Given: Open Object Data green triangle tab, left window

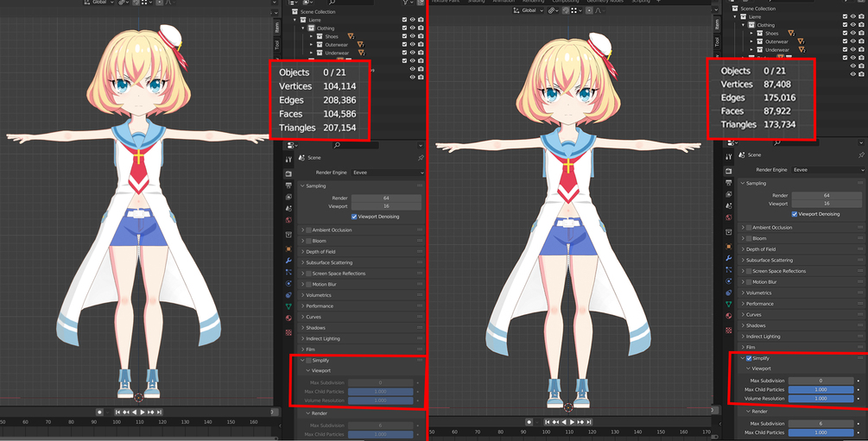Looking at the screenshot, I should [288, 306].
